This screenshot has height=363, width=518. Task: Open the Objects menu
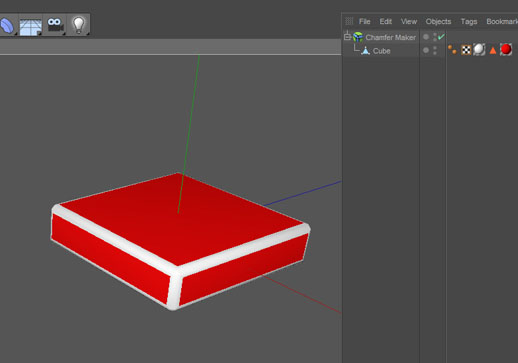tap(438, 21)
